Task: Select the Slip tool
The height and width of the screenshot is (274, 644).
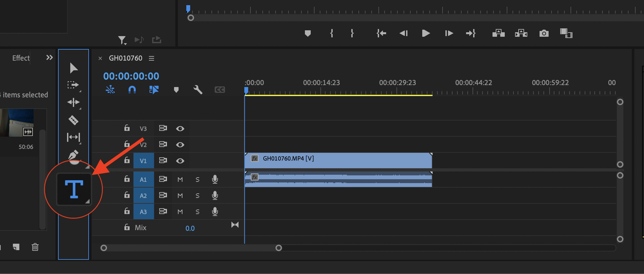Action: [x=73, y=137]
